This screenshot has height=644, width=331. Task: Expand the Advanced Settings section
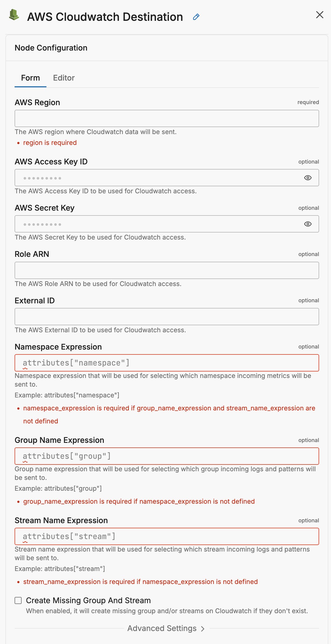tap(162, 628)
